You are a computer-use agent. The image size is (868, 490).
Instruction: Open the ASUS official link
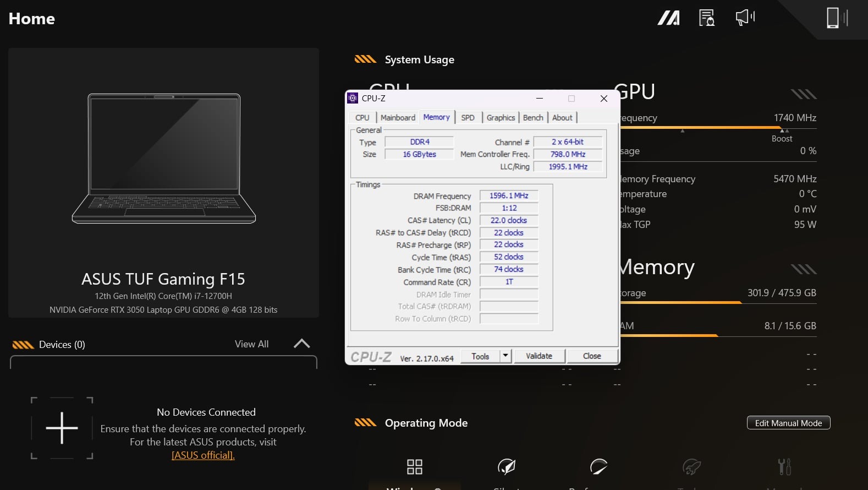(203, 455)
